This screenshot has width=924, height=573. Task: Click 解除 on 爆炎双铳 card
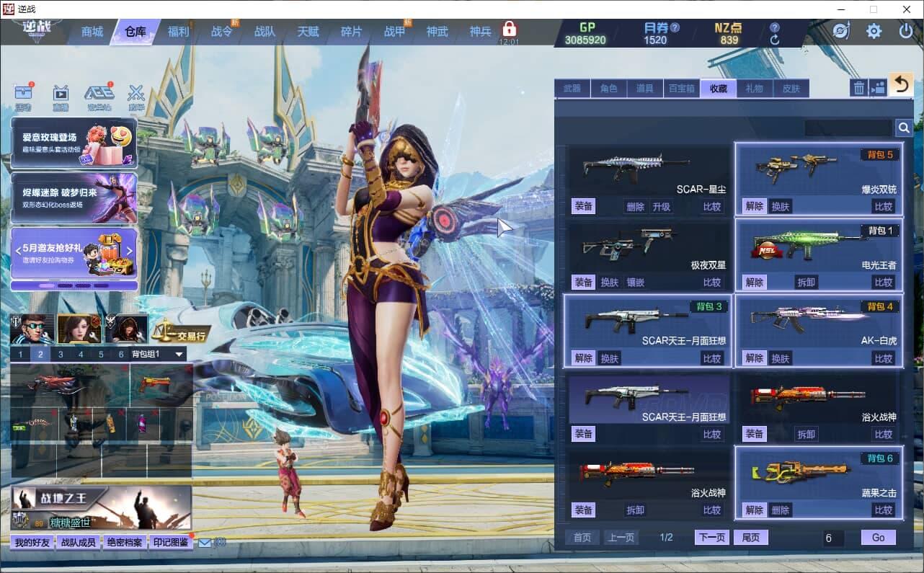[x=755, y=206]
